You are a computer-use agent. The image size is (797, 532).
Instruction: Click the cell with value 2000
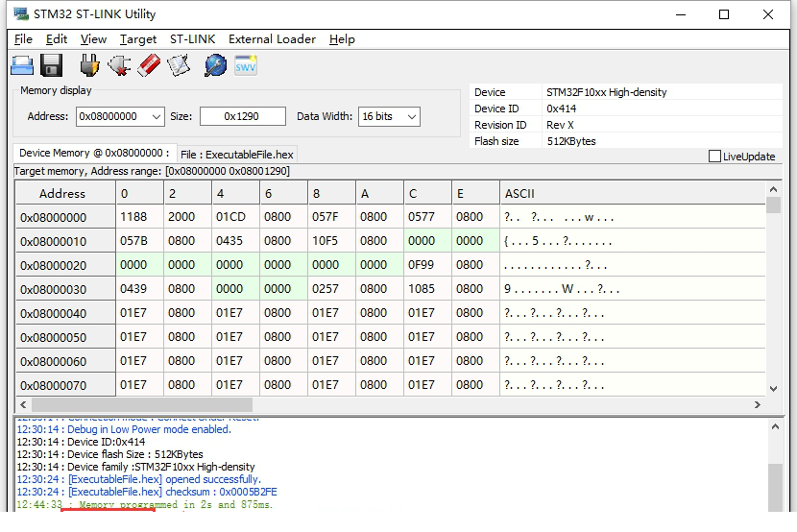pos(187,217)
